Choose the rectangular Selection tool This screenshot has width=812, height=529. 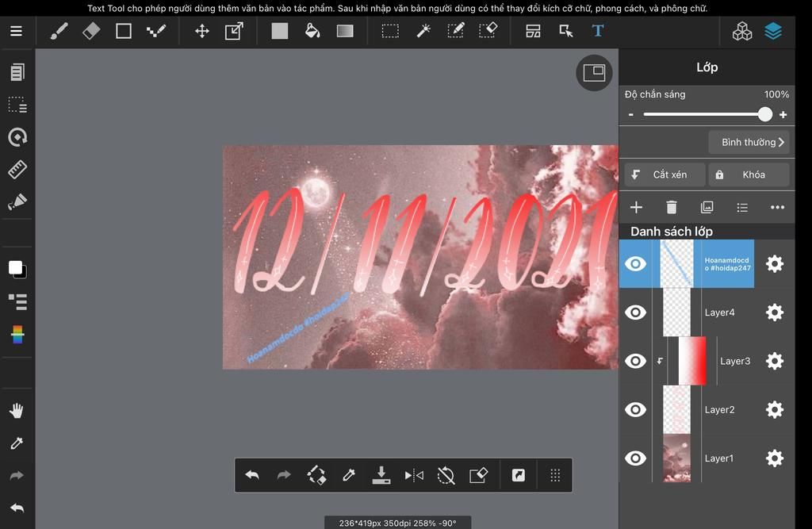(390, 31)
